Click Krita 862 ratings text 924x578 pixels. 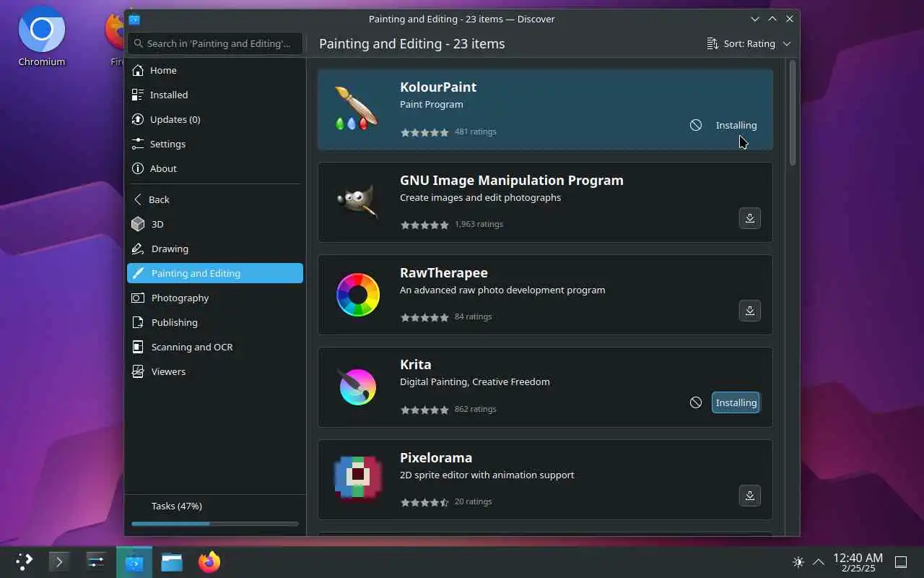tap(475, 409)
